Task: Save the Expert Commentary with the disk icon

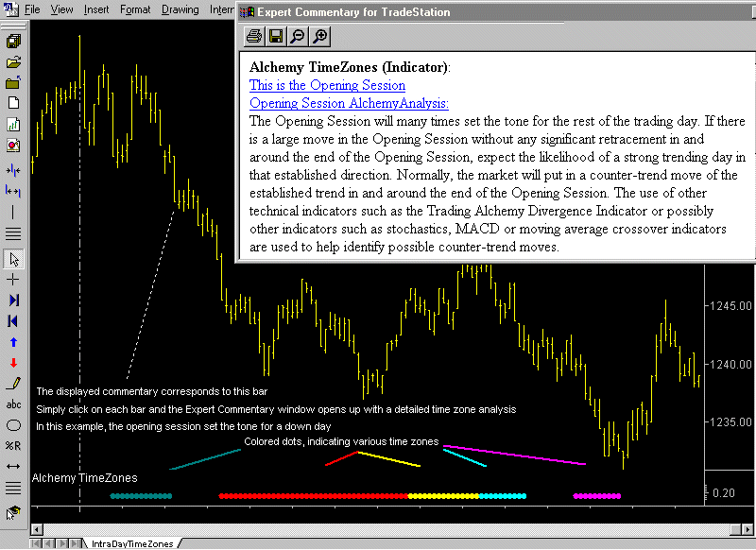Action: (276, 36)
